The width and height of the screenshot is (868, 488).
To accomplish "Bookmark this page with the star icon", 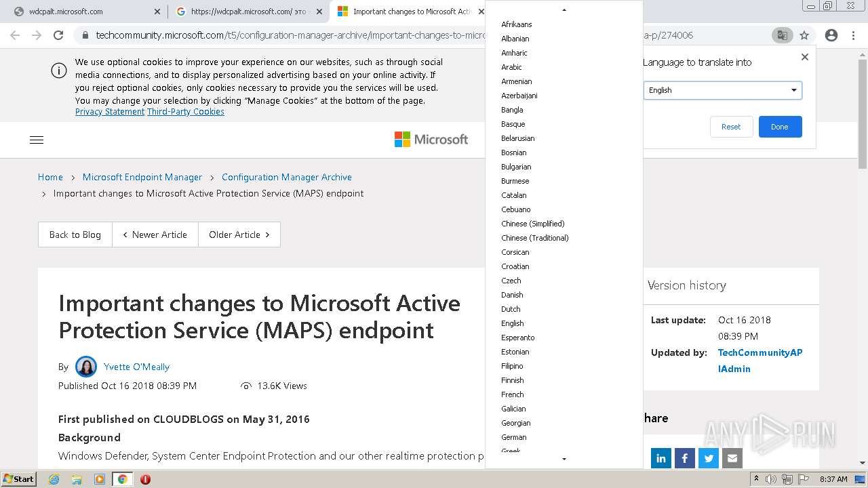I will click(x=804, y=35).
